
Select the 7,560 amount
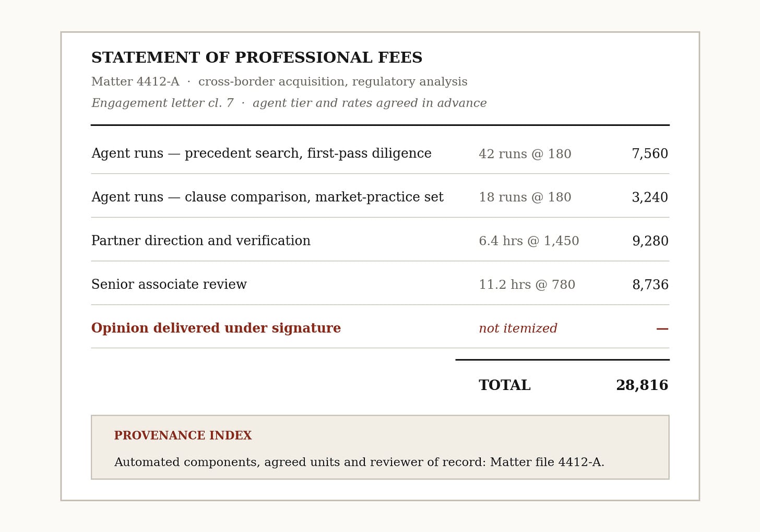coord(650,154)
